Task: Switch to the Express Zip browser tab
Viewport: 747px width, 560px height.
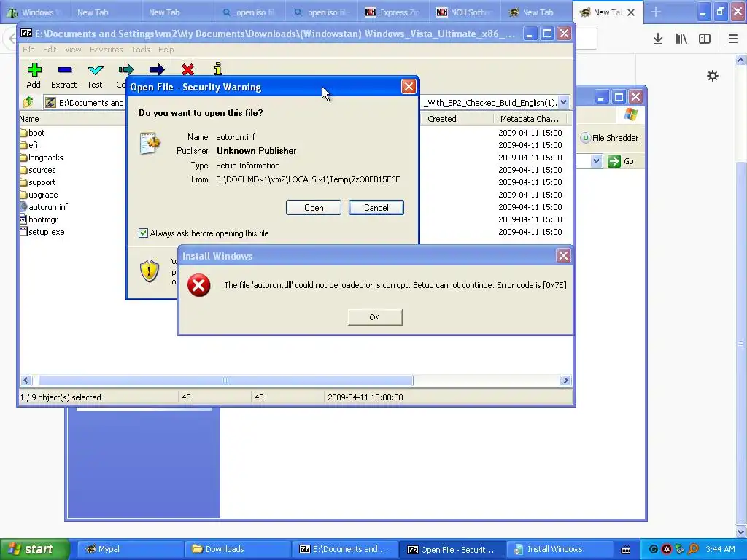Action: click(392, 12)
